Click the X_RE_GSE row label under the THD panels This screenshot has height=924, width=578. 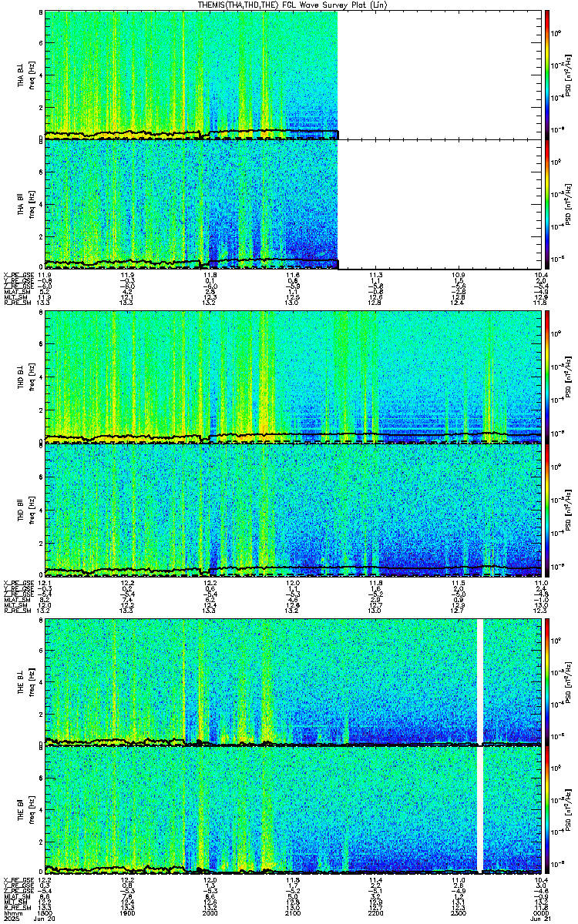pyautogui.click(x=18, y=582)
